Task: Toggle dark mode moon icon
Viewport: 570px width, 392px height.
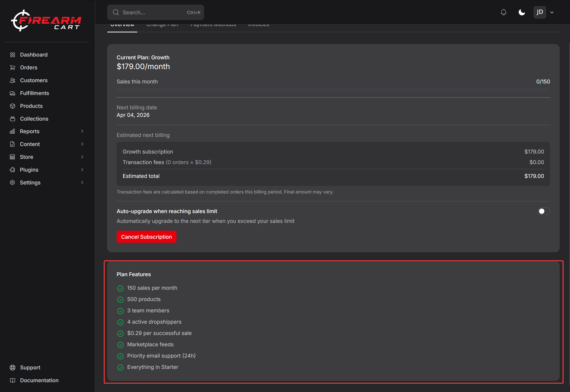Action: click(x=522, y=12)
